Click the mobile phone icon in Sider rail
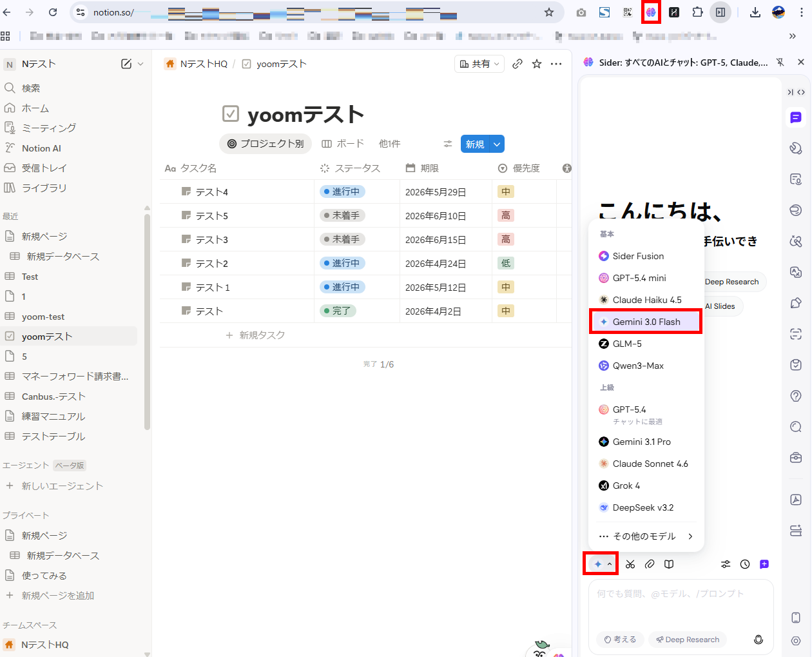The image size is (812, 657). point(796,618)
